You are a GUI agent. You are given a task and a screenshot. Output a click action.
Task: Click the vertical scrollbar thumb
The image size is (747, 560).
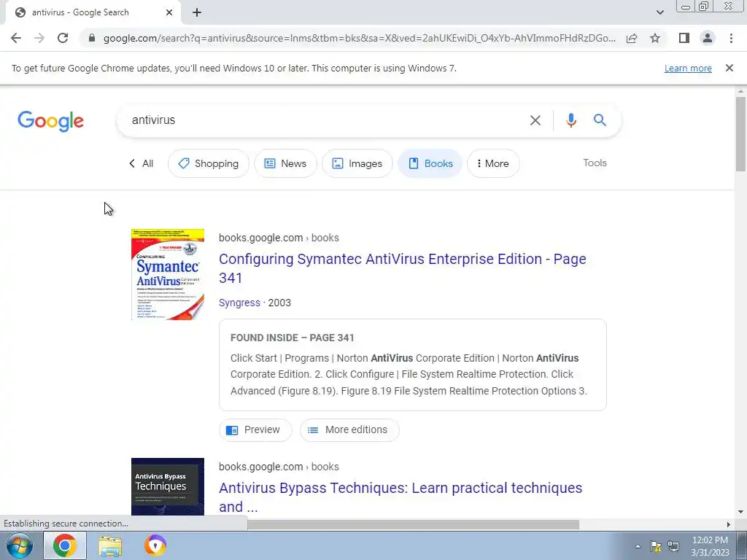pos(740,133)
